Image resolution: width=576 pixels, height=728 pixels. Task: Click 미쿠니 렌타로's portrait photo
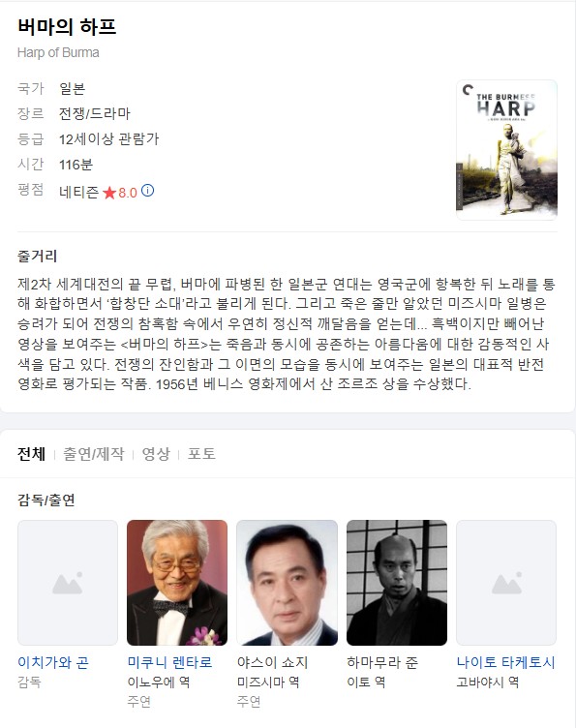[177, 583]
